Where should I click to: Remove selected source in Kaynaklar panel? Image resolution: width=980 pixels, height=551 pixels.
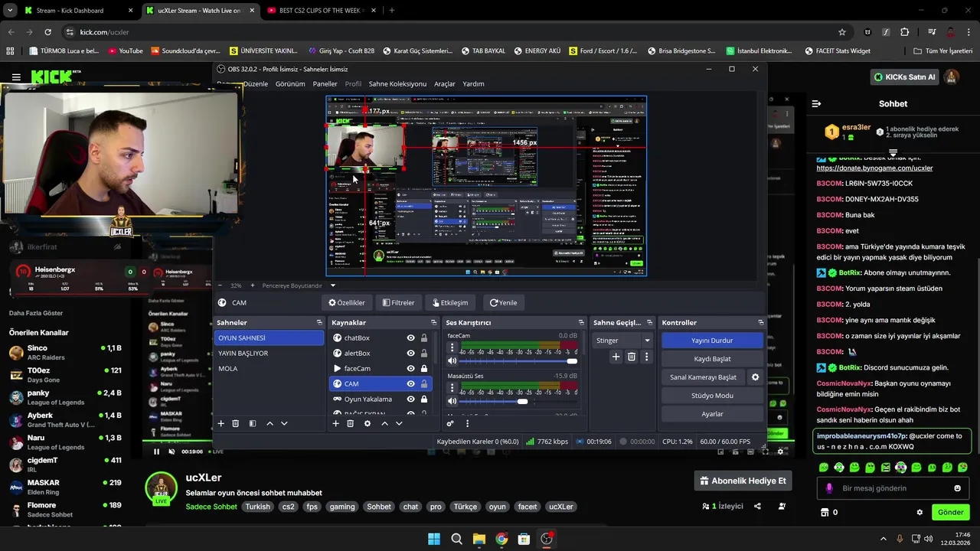(350, 423)
